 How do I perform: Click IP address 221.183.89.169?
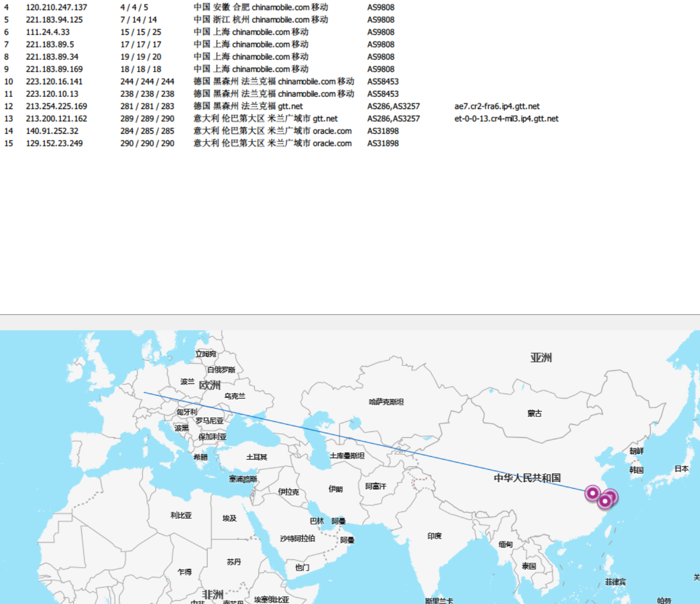coord(54,69)
